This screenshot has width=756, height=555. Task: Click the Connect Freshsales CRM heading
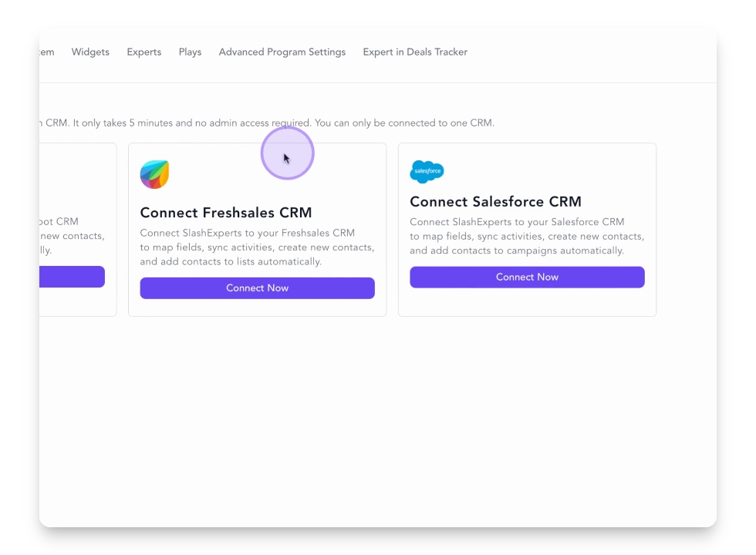pos(226,213)
